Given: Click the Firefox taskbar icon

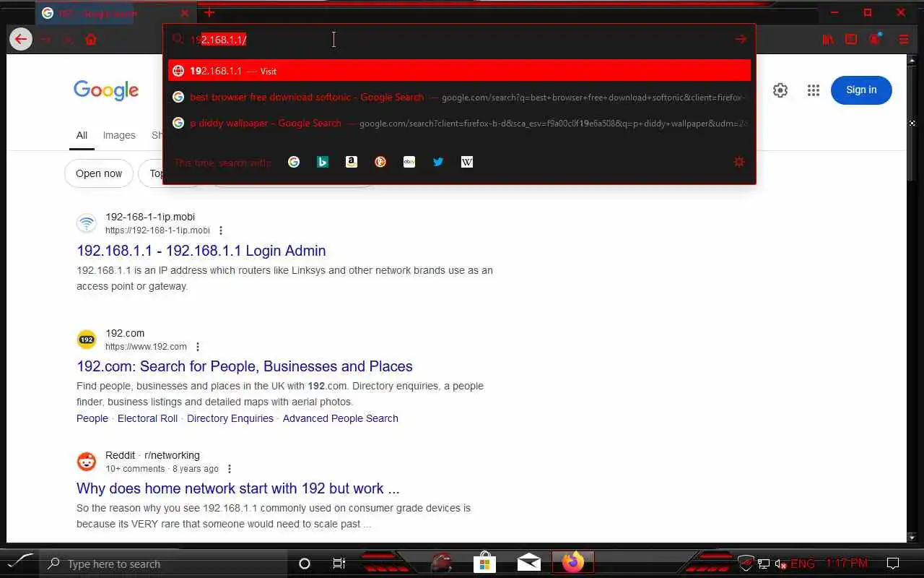Looking at the screenshot, I should point(573,562).
